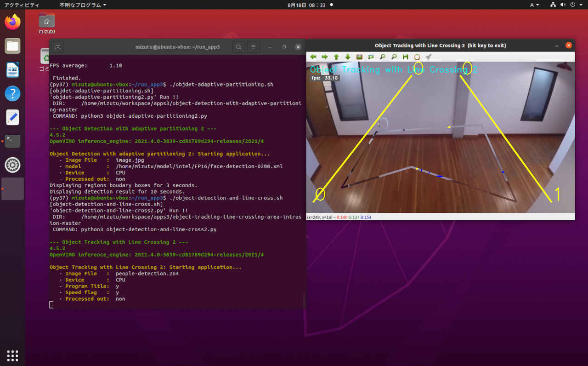The height and width of the screenshot is (366, 588).
Task: Save the current image with floppy icon
Action: (405, 57)
